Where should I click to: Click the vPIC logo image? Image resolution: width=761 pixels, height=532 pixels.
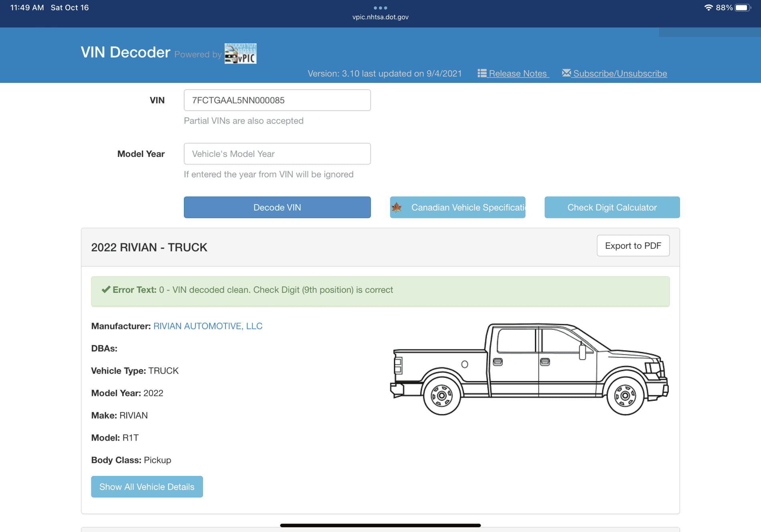tap(240, 53)
